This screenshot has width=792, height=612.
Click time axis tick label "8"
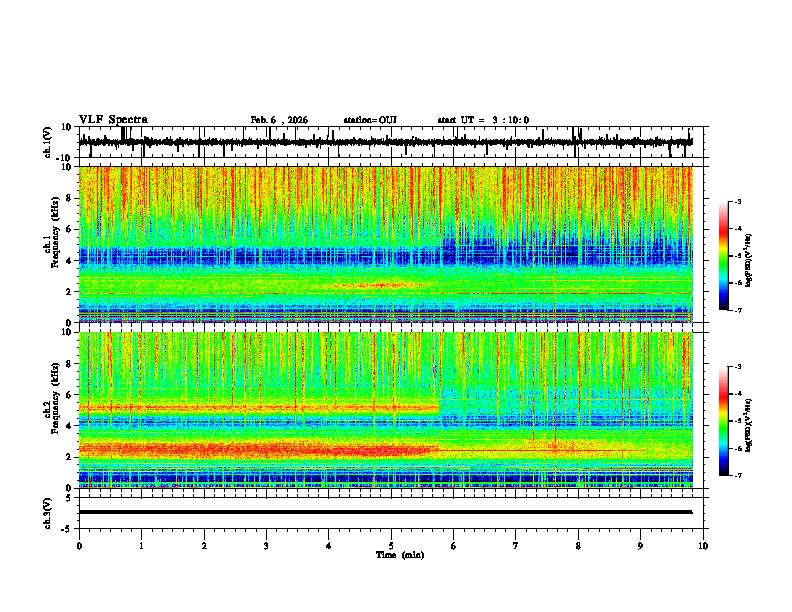[x=578, y=546]
